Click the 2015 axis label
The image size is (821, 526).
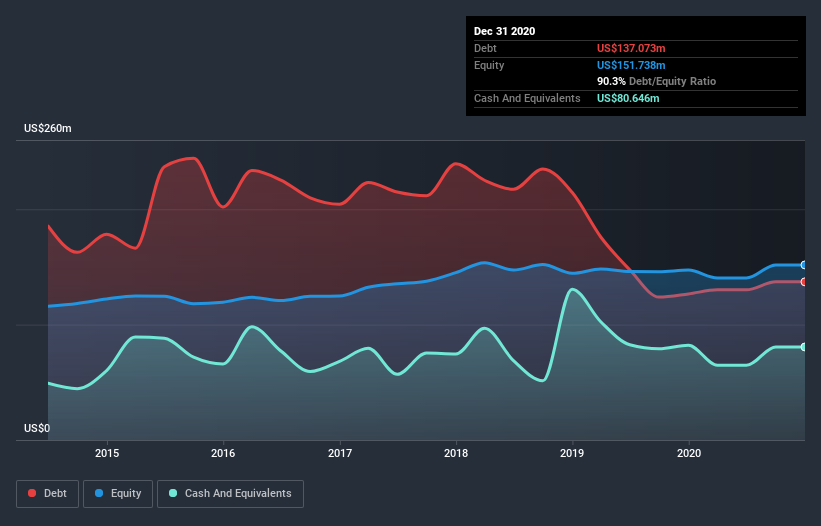[x=107, y=453]
